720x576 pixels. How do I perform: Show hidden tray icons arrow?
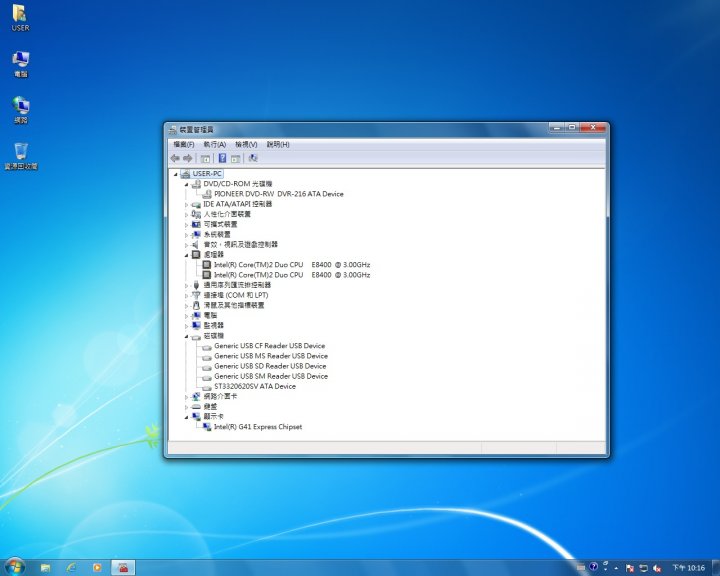click(x=616, y=568)
